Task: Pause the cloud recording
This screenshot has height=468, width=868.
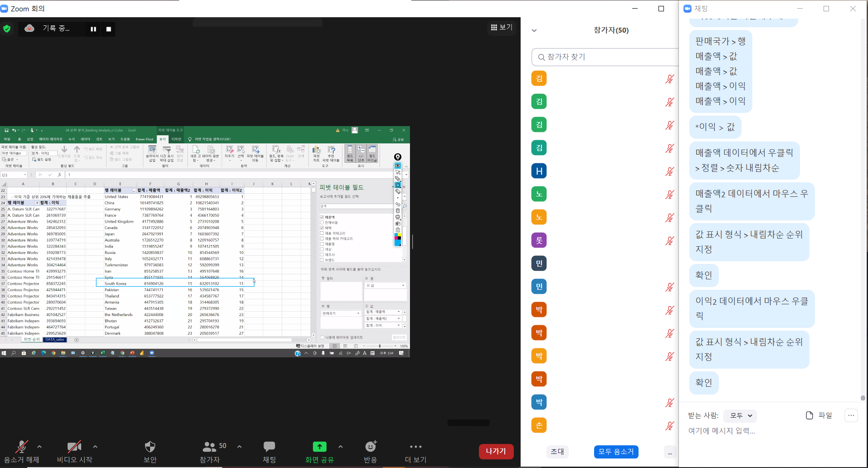Action: (x=93, y=29)
